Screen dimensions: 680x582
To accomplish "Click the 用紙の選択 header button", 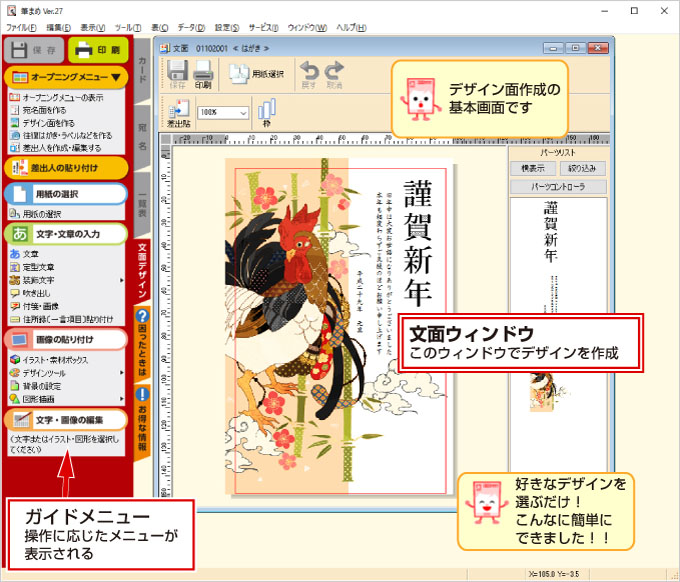I will click(66, 194).
